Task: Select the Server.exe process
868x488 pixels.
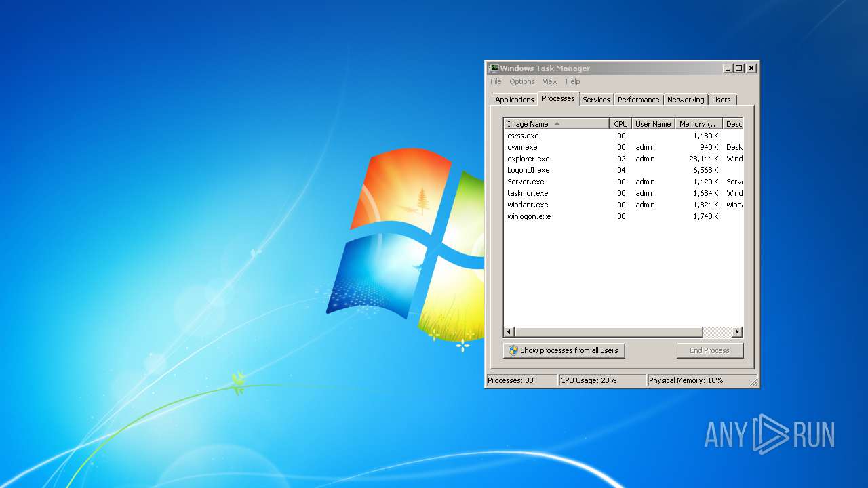Action: pos(623,182)
